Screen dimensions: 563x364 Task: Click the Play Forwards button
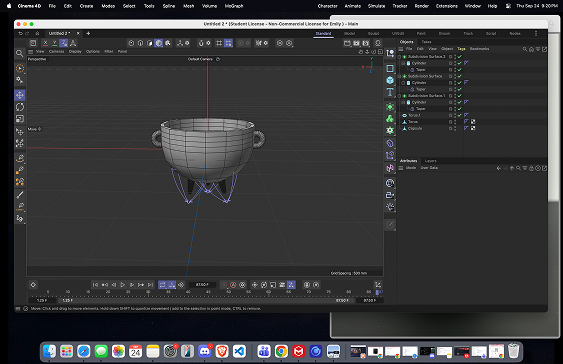(122, 285)
